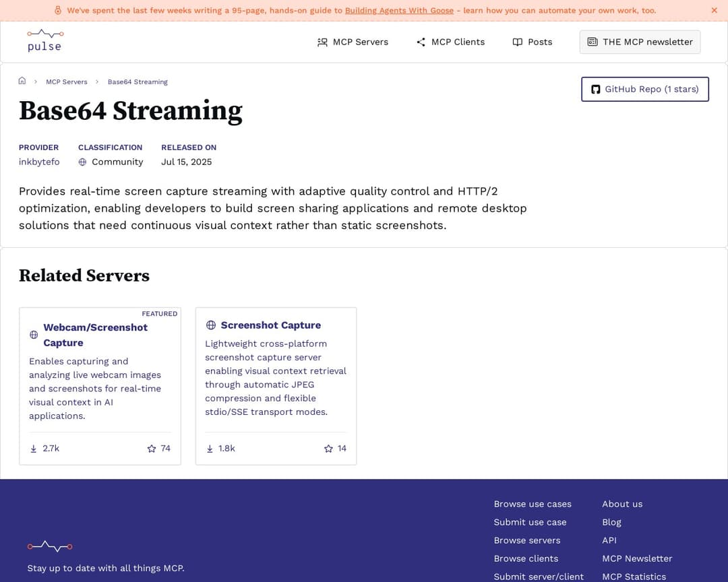Click provider name inkbytefo
The width and height of the screenshot is (728, 582).
(39, 162)
